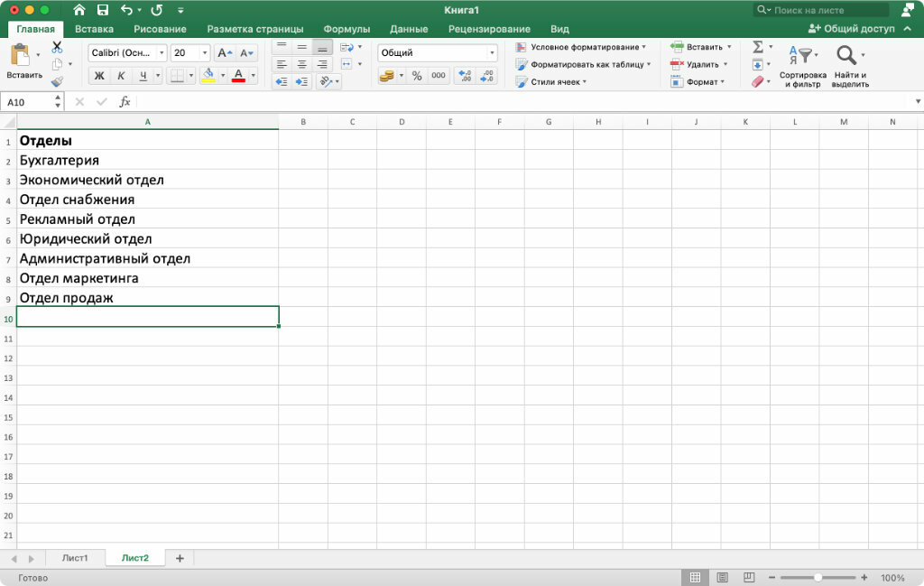Center text horizontally

(301, 64)
